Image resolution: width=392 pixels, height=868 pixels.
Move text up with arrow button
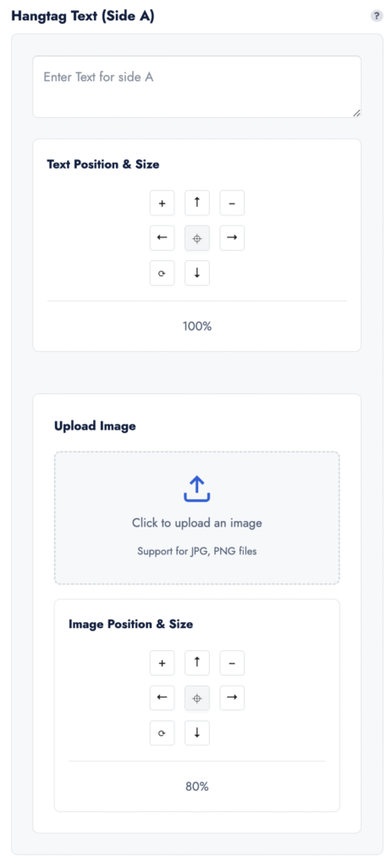(196, 203)
